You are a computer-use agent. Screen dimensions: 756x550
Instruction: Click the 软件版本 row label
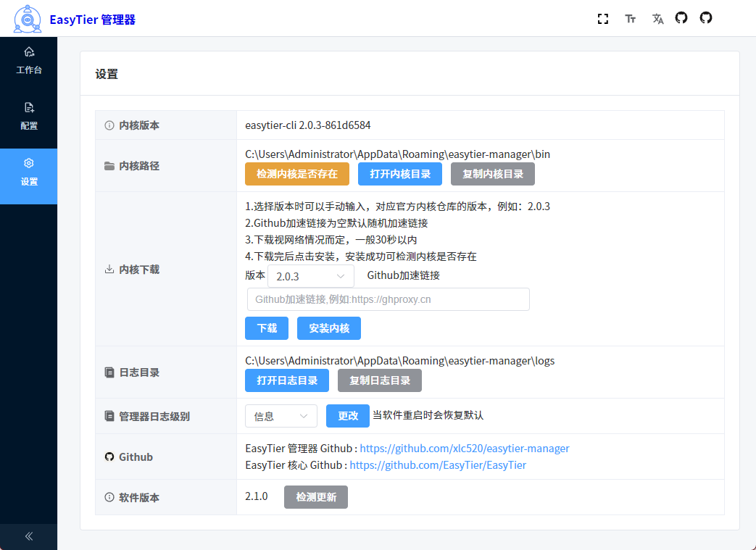point(139,497)
